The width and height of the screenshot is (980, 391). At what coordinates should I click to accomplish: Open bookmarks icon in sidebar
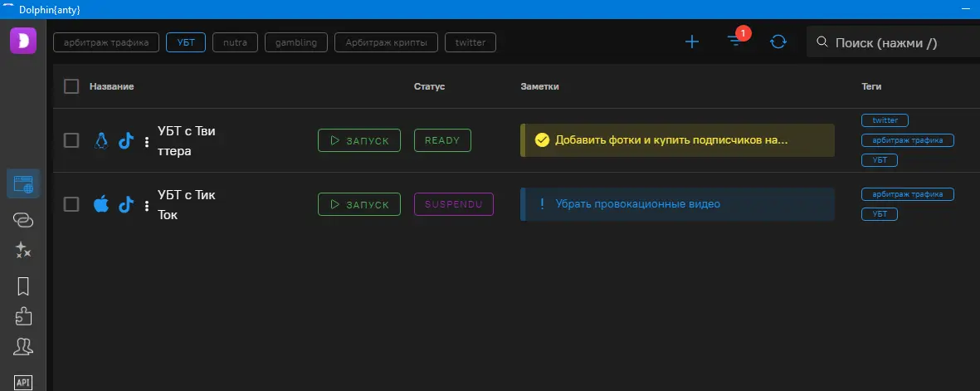(23, 286)
